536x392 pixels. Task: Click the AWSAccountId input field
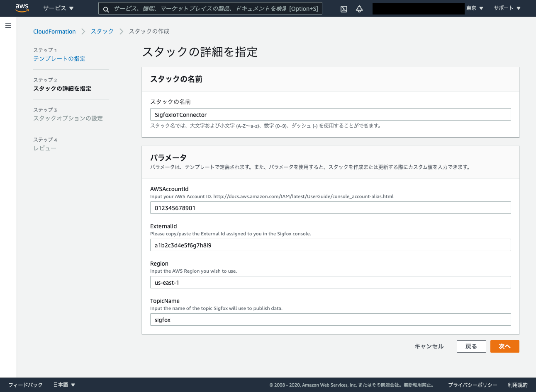pos(330,208)
